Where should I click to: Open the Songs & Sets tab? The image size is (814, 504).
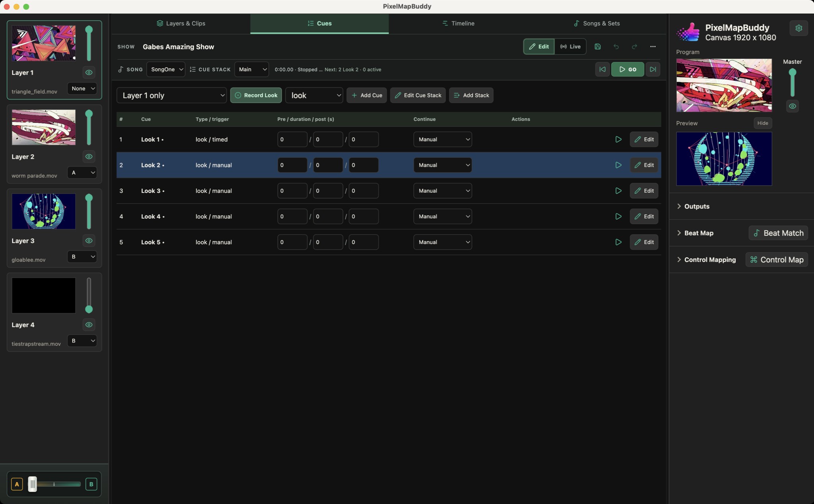point(597,23)
